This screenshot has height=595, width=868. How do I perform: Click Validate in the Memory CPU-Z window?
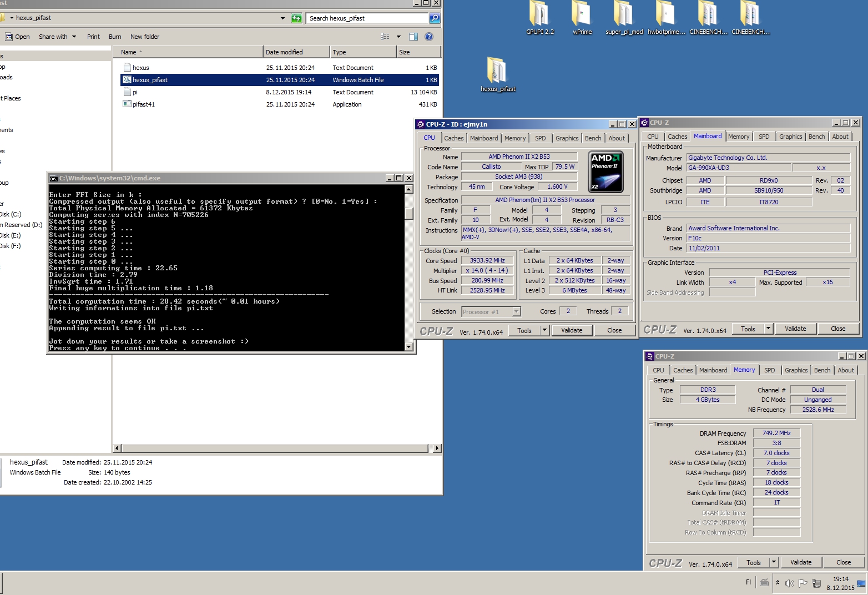[801, 562]
